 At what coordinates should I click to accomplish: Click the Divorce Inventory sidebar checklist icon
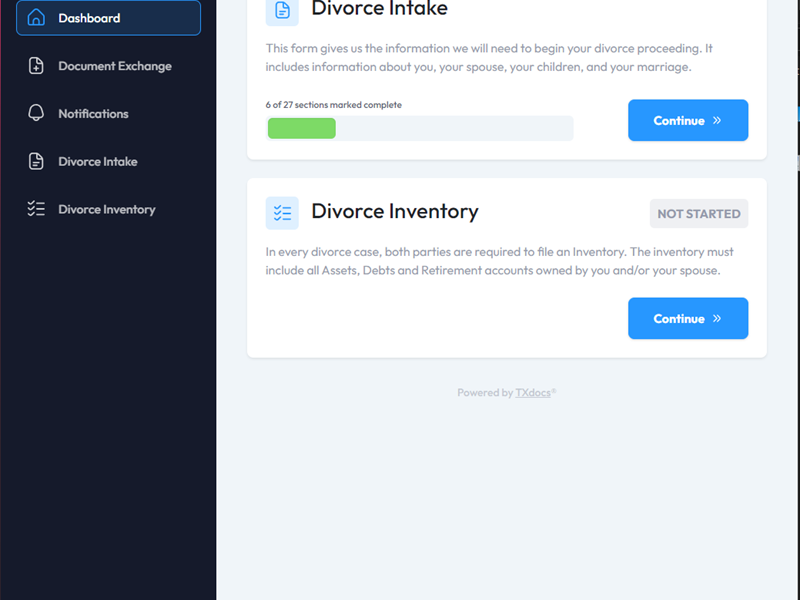coord(36,210)
